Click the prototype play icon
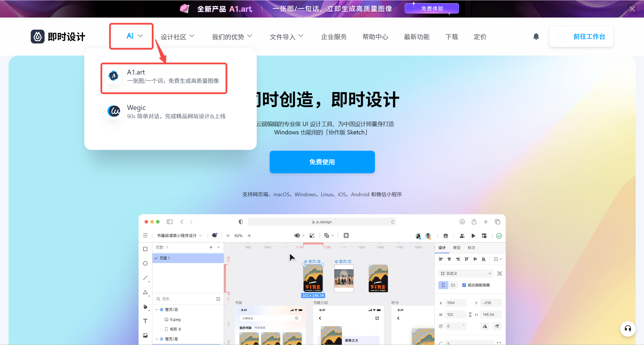This screenshot has height=345, width=644. click(473, 236)
